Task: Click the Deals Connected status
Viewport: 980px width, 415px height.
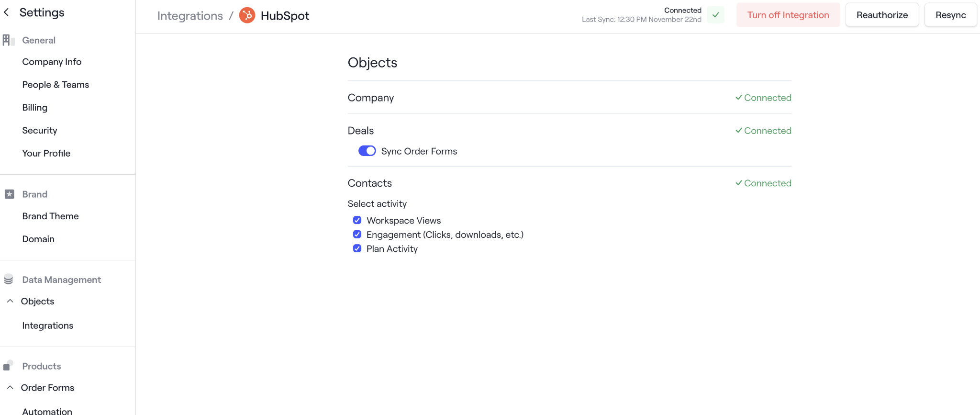Action: tap(763, 131)
